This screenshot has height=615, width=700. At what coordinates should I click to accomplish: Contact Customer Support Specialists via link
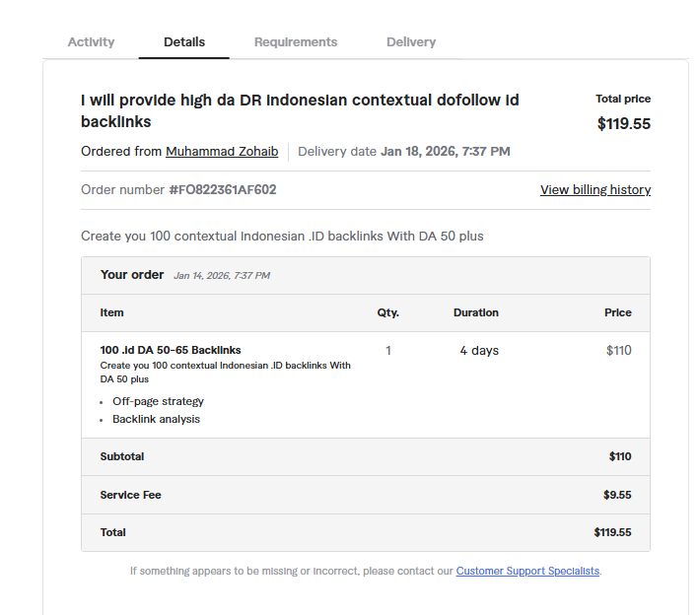click(527, 571)
